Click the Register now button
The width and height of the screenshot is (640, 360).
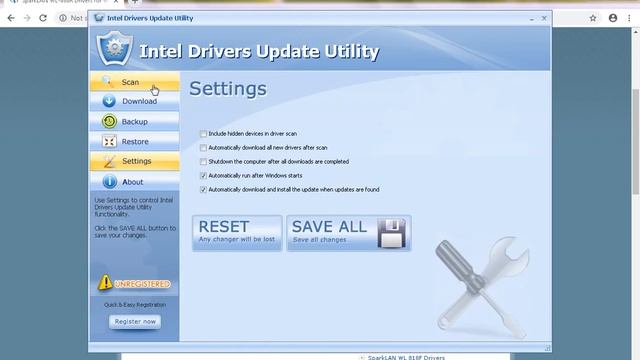(135, 322)
